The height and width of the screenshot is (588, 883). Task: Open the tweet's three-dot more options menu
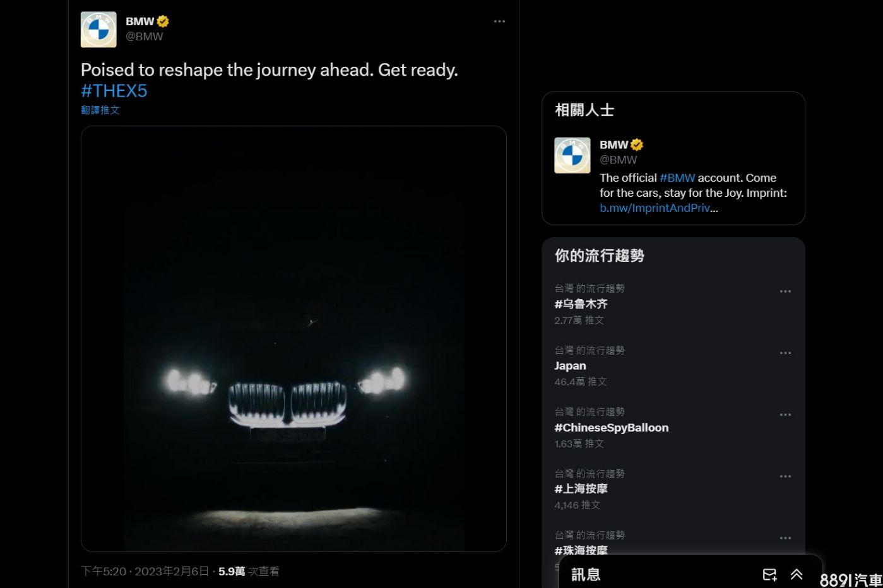pyautogui.click(x=499, y=21)
